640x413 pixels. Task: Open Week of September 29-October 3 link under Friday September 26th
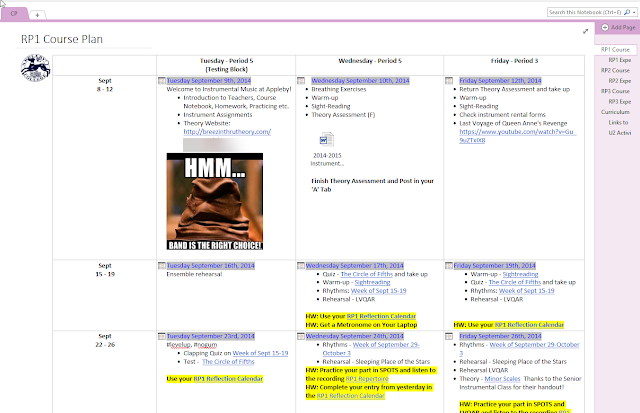(520, 349)
